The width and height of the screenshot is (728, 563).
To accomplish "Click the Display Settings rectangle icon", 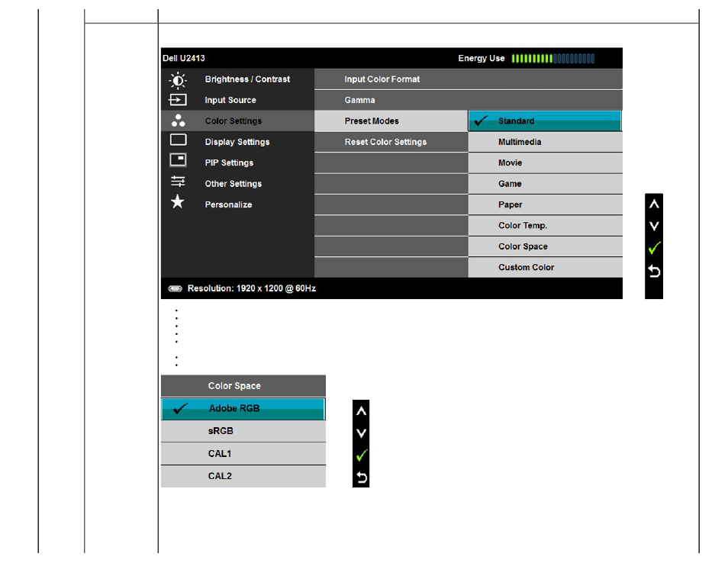I will [179, 140].
